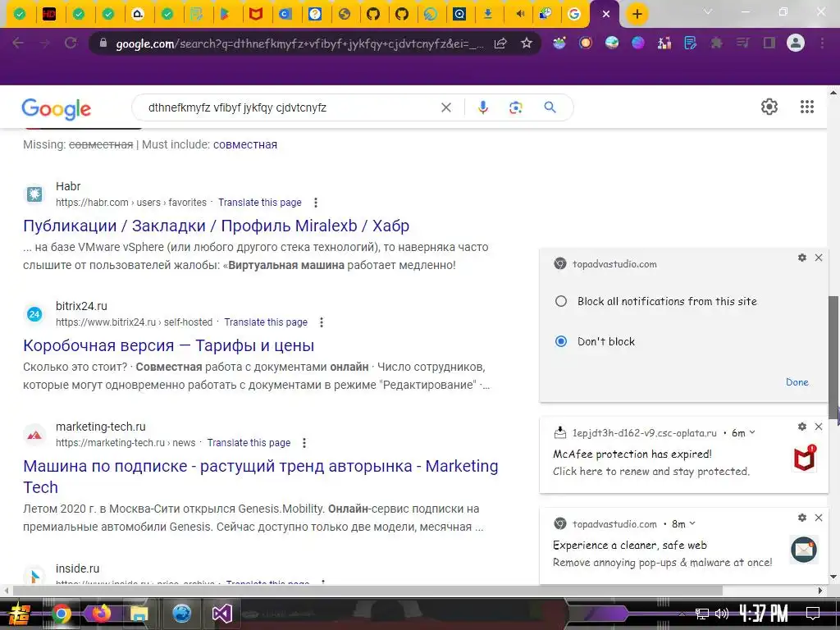Open topadvastudio notification settings gear at top
The image size is (840, 630).
(802, 258)
